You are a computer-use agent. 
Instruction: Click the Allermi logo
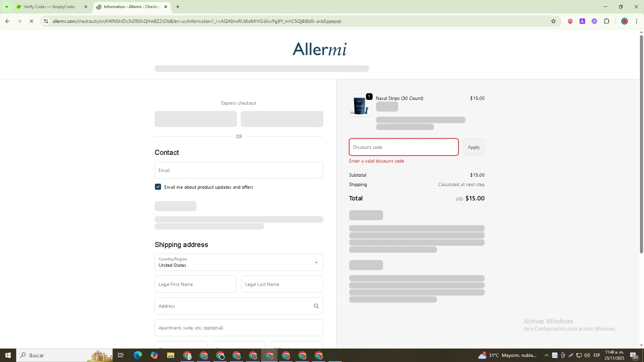pyautogui.click(x=320, y=49)
